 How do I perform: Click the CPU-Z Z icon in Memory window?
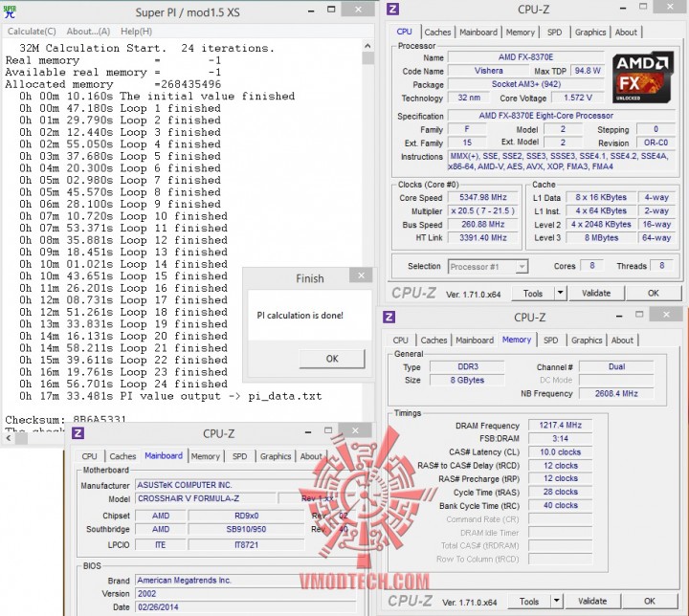[x=389, y=317]
